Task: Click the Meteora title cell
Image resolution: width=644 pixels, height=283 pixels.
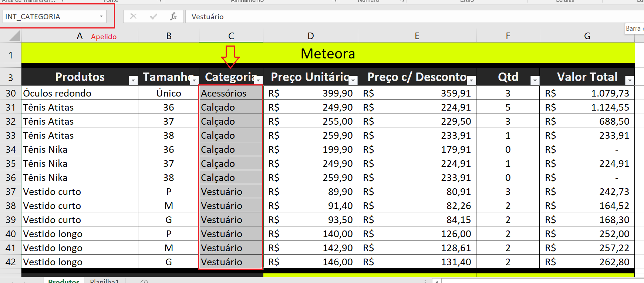Action: point(328,54)
